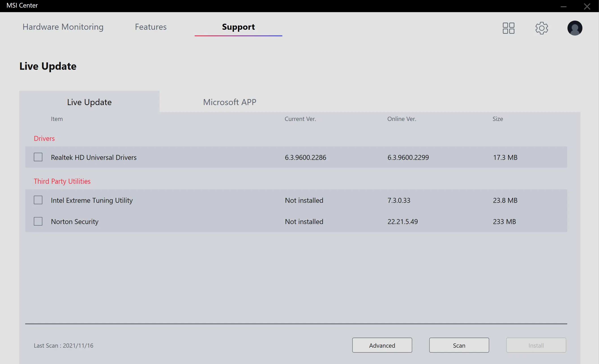Image resolution: width=599 pixels, height=364 pixels.
Task: Click the Current Ver. column header
Action: tap(300, 119)
